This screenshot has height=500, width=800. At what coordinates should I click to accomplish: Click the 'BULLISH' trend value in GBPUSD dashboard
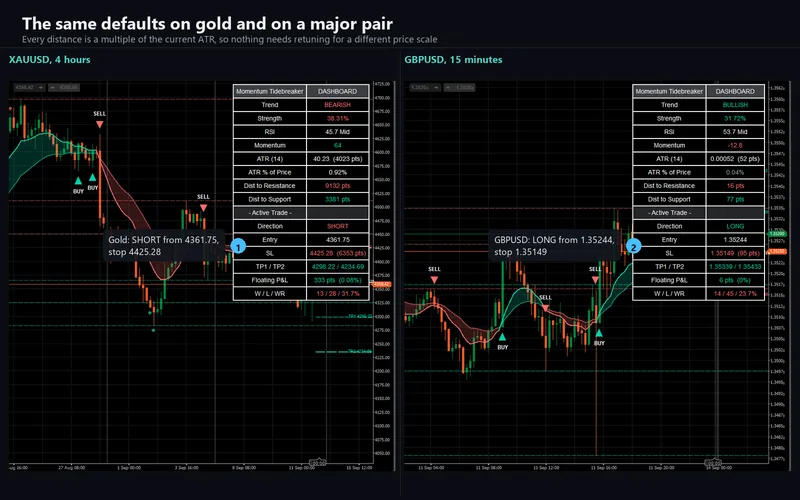tap(735, 105)
